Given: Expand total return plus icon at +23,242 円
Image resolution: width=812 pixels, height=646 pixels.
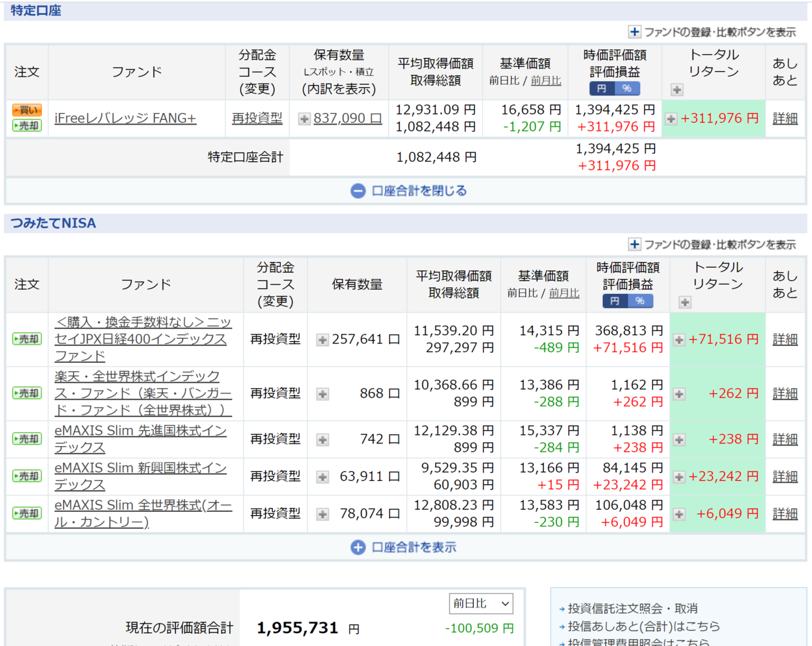Looking at the screenshot, I should (x=679, y=477).
